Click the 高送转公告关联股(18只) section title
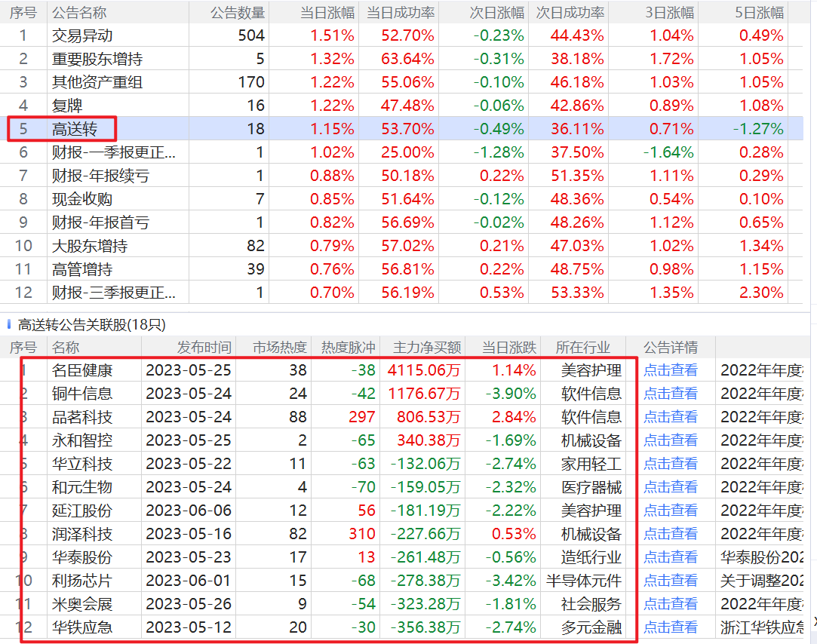 pyautogui.click(x=92, y=324)
